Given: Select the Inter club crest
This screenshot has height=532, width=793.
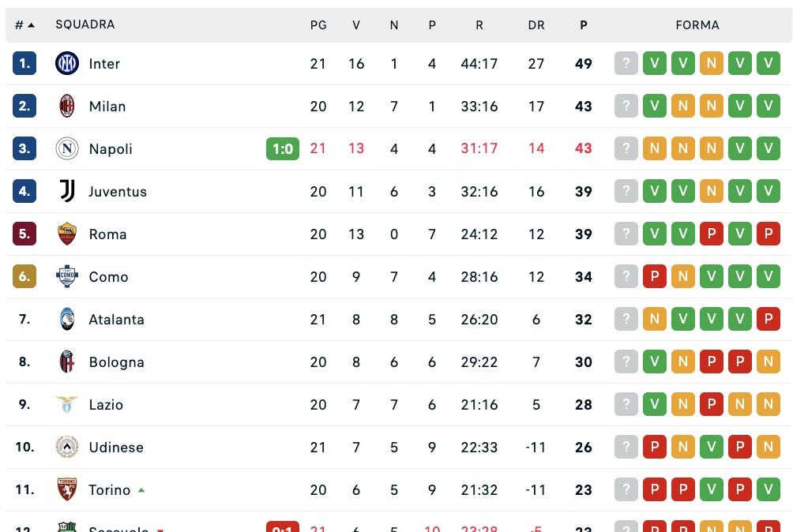Looking at the screenshot, I should click(x=67, y=64).
